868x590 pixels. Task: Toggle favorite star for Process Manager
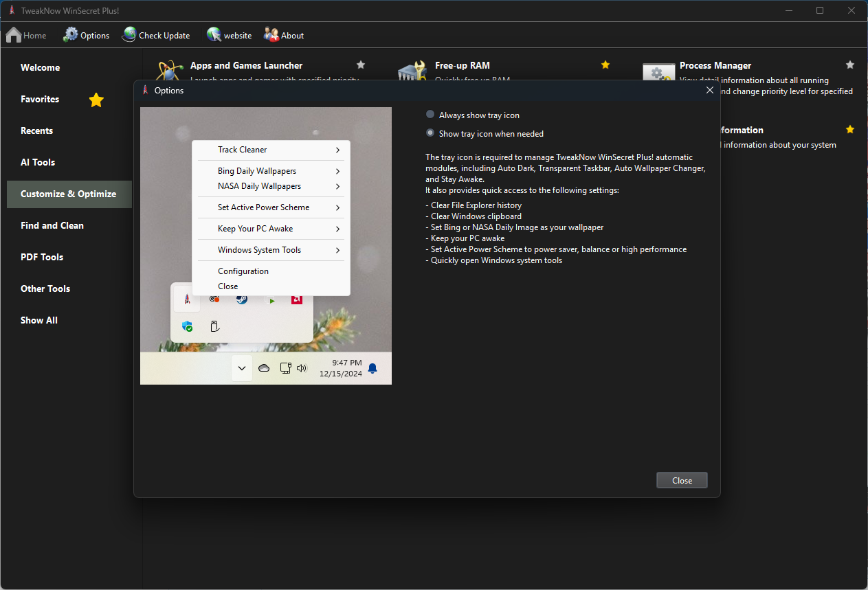(x=850, y=65)
